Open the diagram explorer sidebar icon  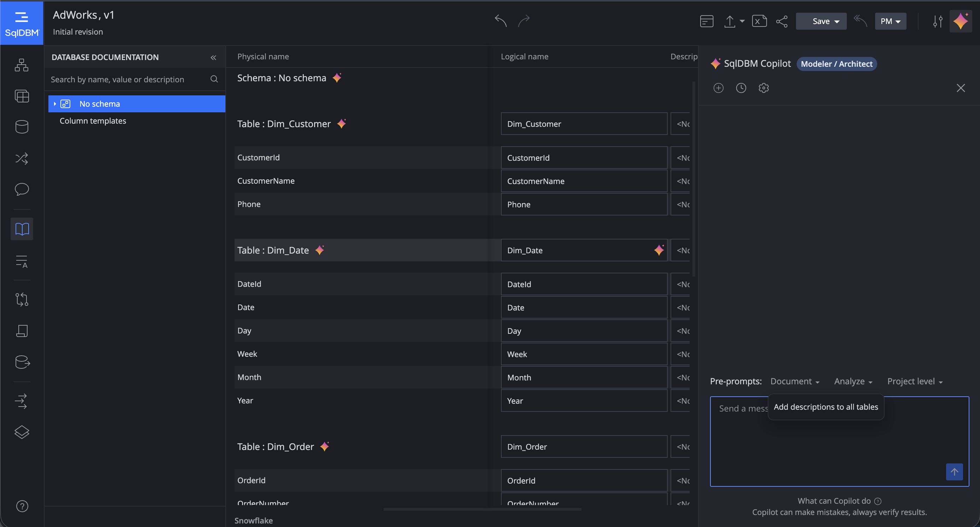[x=22, y=65]
